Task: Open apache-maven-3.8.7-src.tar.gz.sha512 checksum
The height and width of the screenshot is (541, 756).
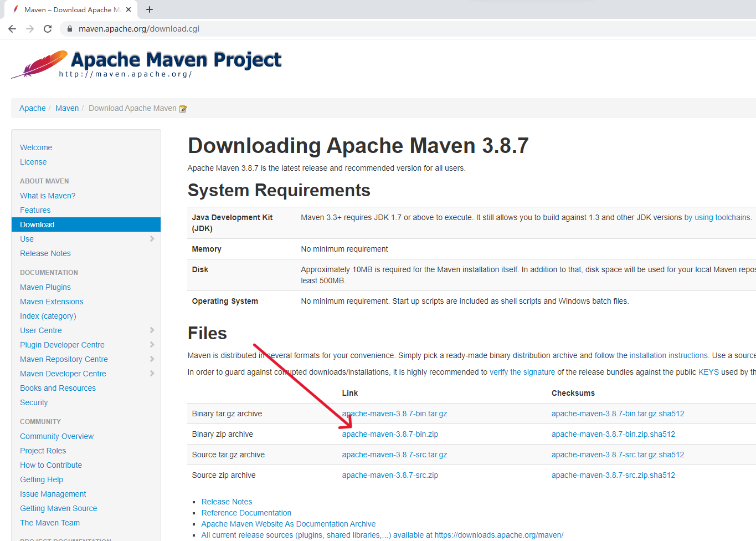Action: 618,455
